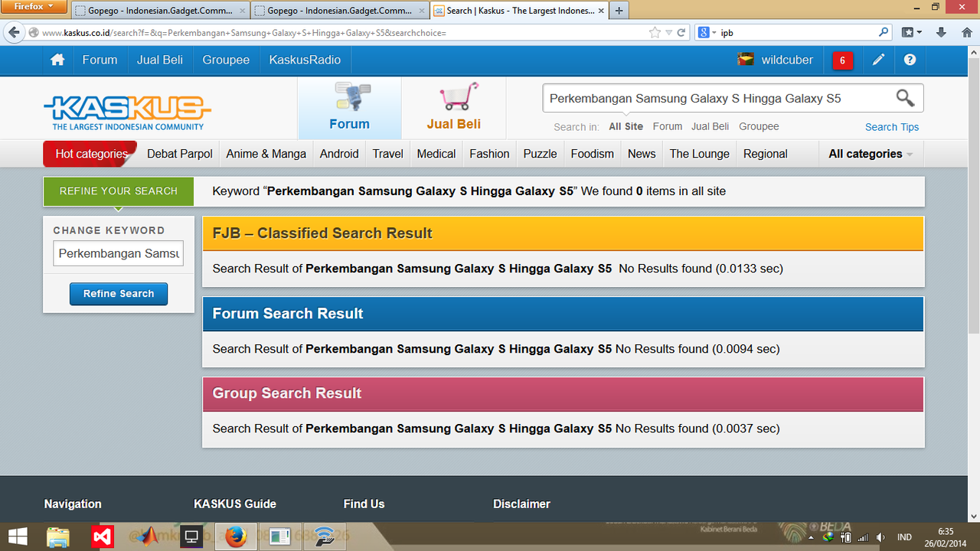
Task: Click the wildcuber username
Action: (787, 60)
